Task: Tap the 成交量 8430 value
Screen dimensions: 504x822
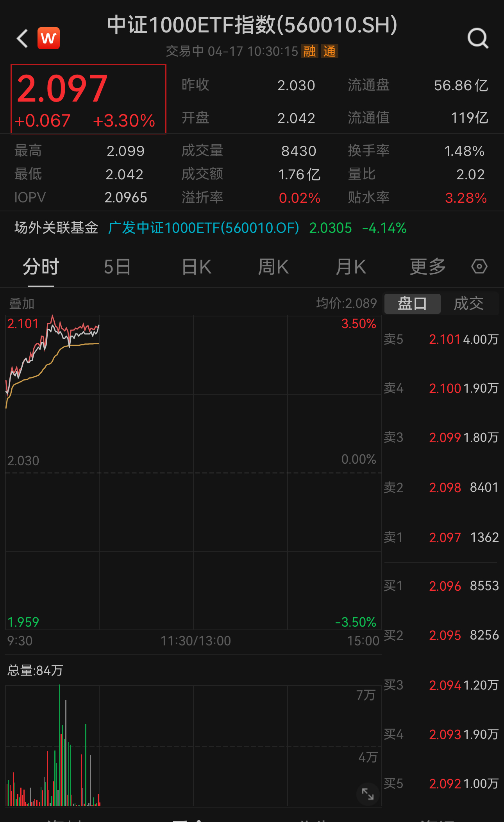Action: (298, 151)
